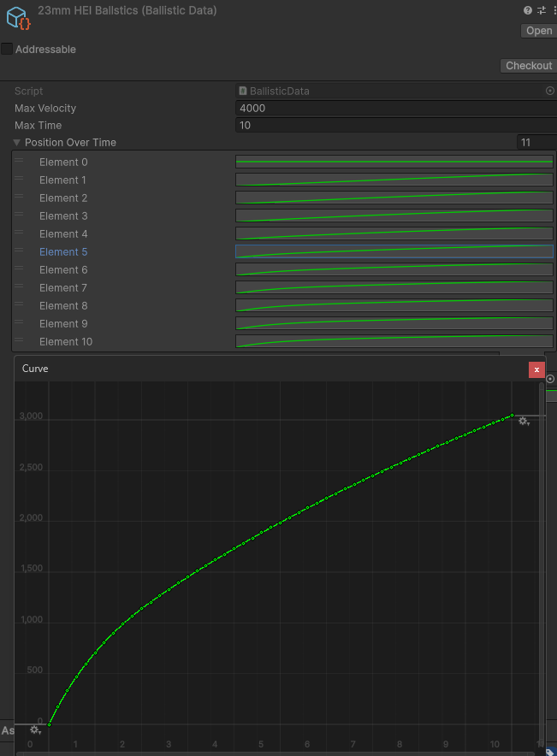Open the inspector three-dot options menu
Screen dimensions: 557x756
[553, 10]
